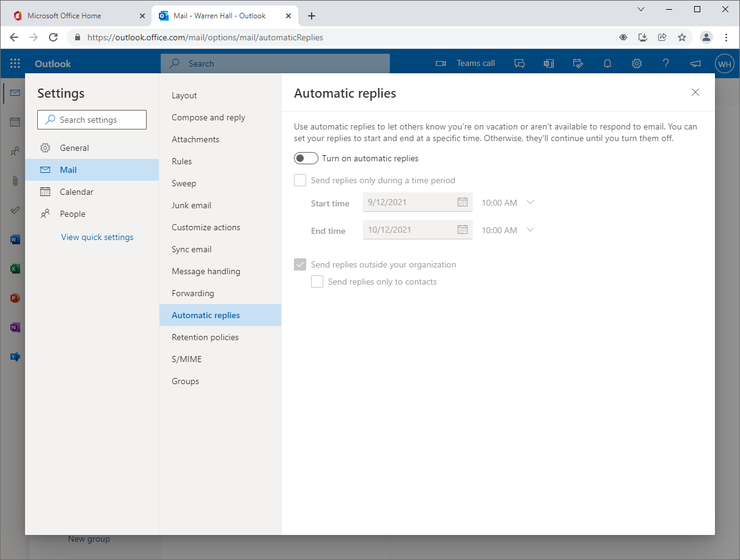Launch Excel from the sidebar
The height and width of the screenshot is (560, 740).
tap(15, 269)
